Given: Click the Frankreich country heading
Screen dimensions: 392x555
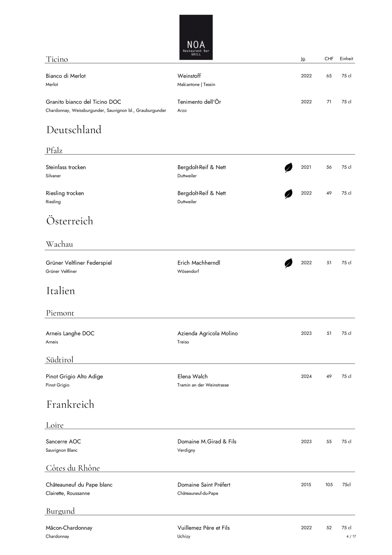Looking at the screenshot, I should click(x=70, y=404).
